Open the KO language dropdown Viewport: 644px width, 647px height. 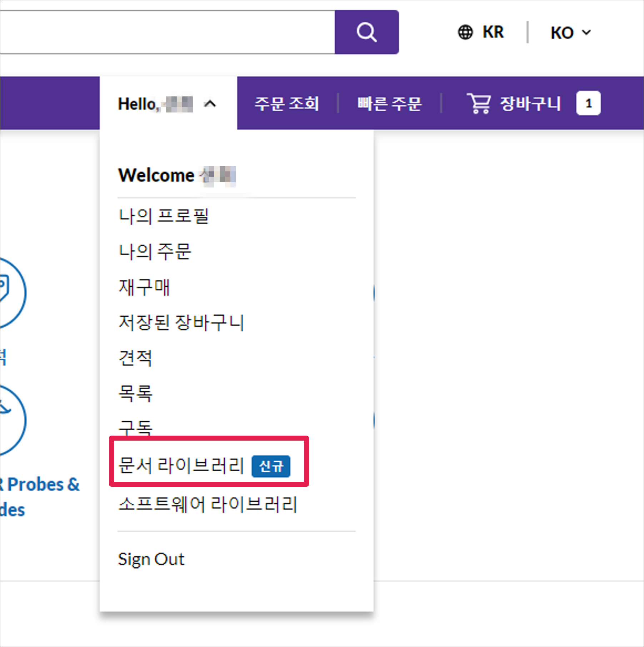pos(570,32)
